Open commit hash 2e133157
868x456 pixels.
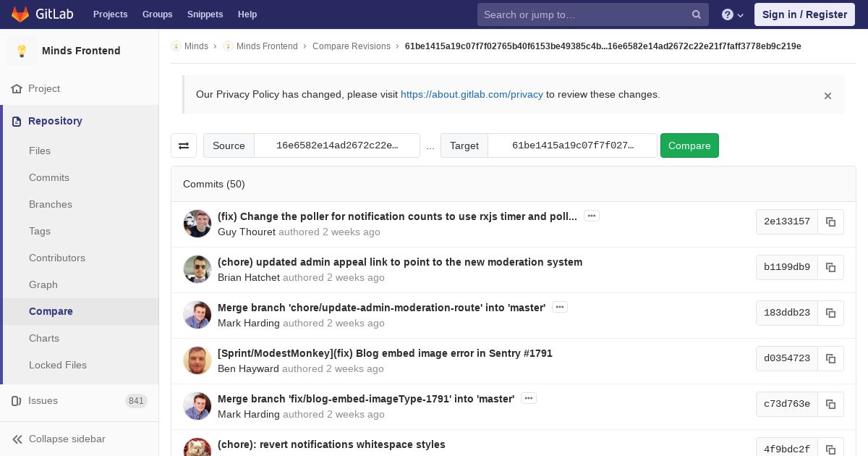(x=787, y=221)
